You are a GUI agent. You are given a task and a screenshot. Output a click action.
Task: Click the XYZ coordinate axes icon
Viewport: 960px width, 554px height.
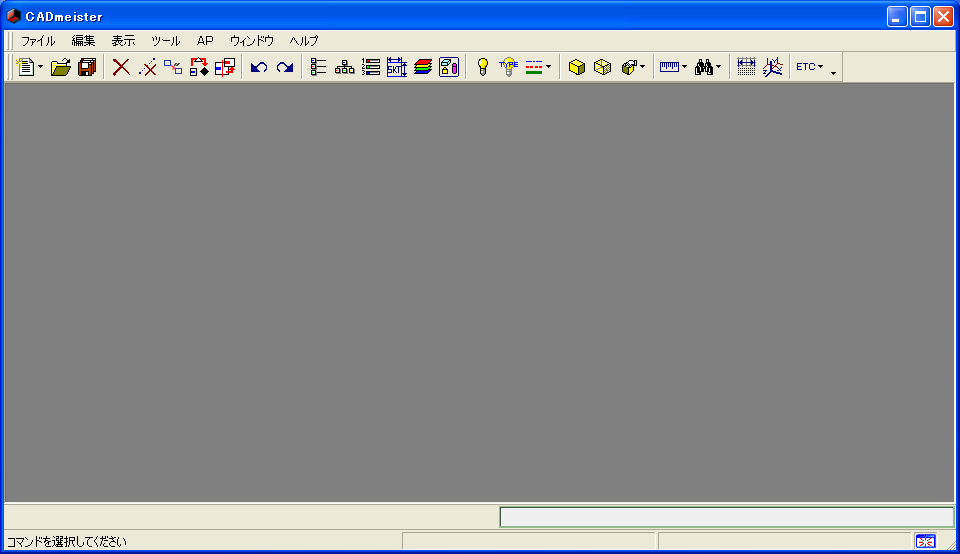(773, 67)
